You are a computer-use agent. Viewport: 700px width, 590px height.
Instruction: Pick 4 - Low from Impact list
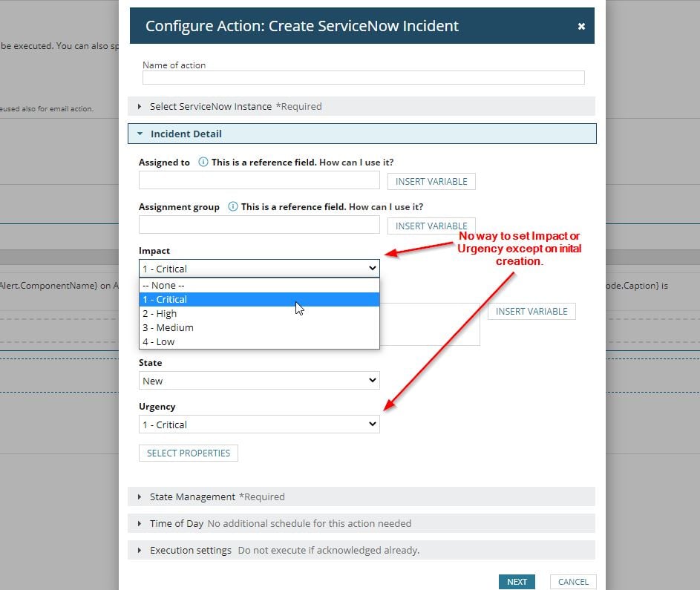point(259,342)
